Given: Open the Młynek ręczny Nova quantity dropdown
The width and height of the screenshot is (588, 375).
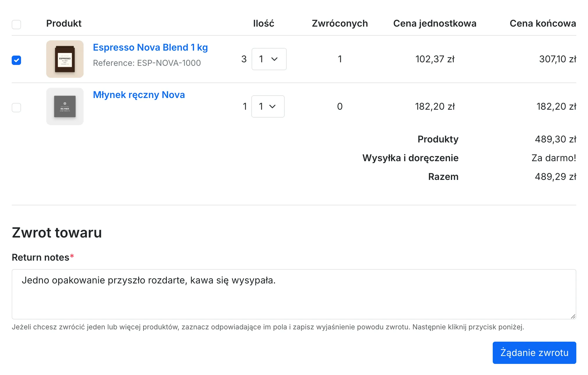Looking at the screenshot, I should point(268,106).
